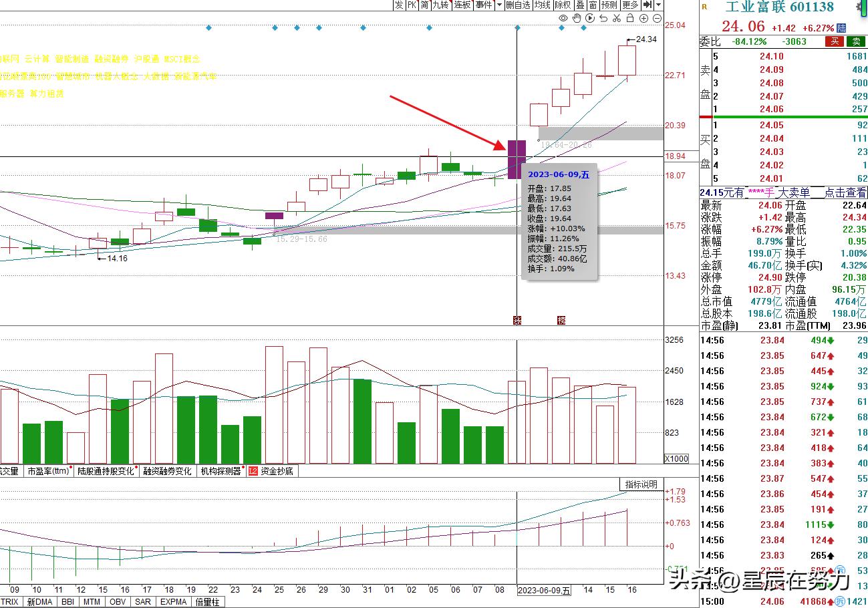Viewport: 868px width, 608px height.
Task: Switch to the 机构探测器 tab
Action: (x=221, y=471)
